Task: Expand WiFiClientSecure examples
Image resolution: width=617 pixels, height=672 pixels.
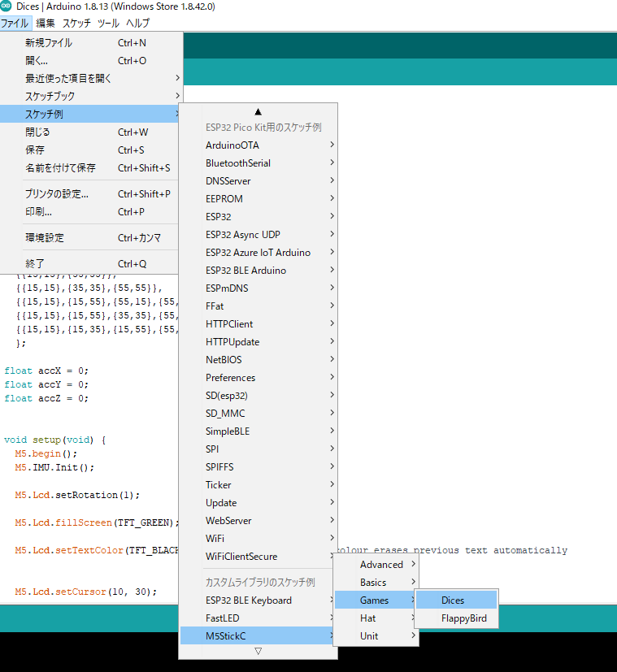Action: 259,557
